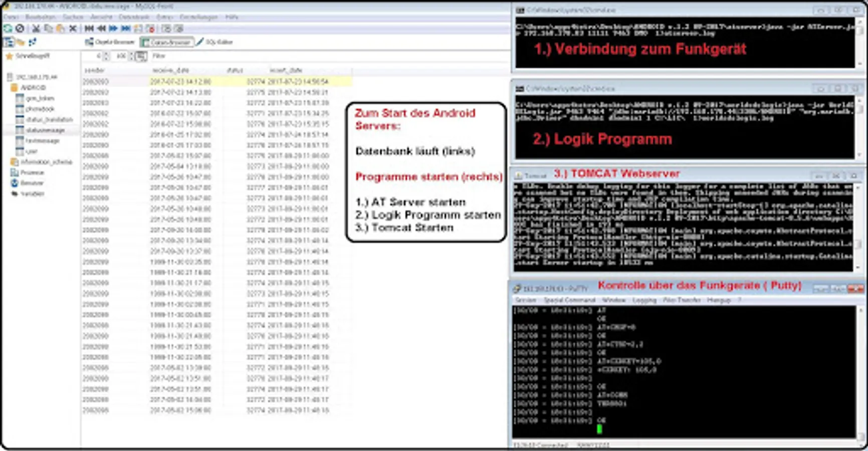Image resolution: width=868 pixels, height=451 pixels.
Task: Click the Benutzer user icon in the tree
Action: pyautogui.click(x=15, y=183)
